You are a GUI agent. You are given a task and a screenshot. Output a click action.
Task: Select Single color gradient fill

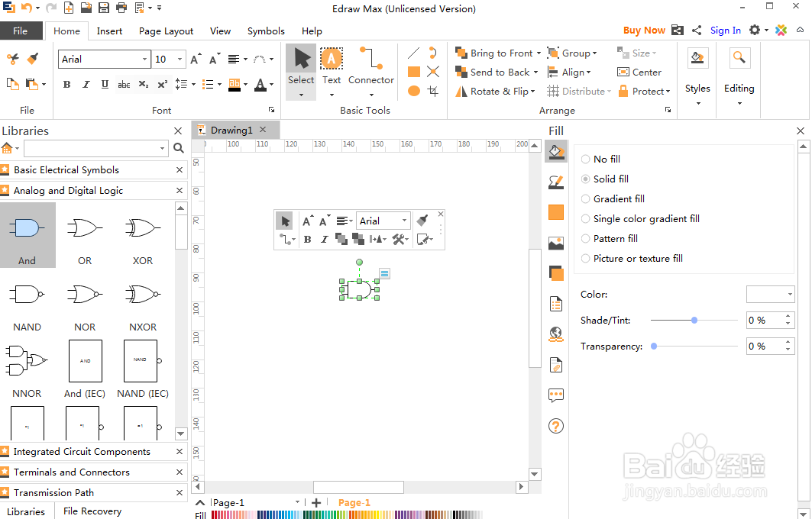(641, 218)
